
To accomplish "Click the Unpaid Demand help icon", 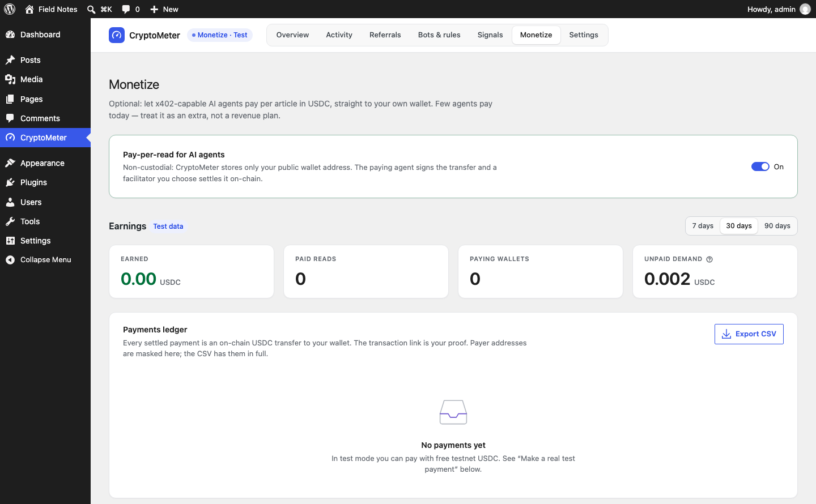I will [x=709, y=259].
